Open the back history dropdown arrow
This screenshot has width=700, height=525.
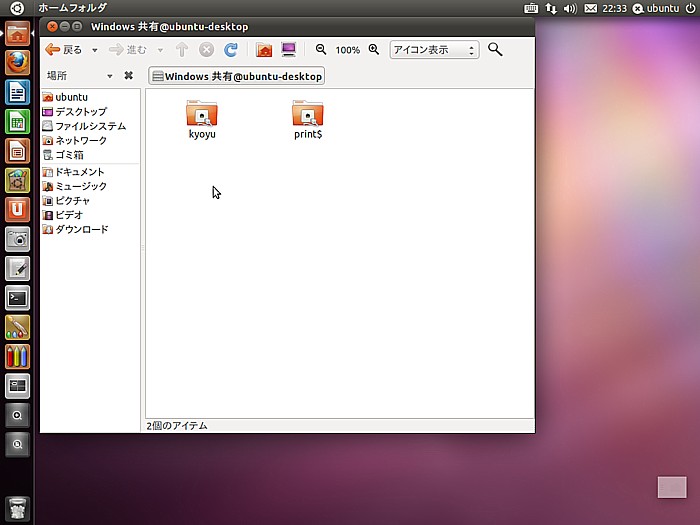click(95, 50)
